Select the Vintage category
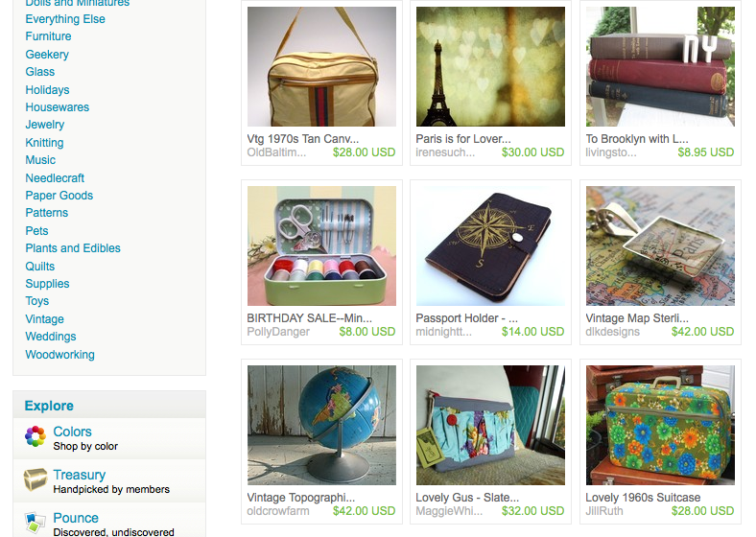The image size is (756, 537). [x=44, y=319]
